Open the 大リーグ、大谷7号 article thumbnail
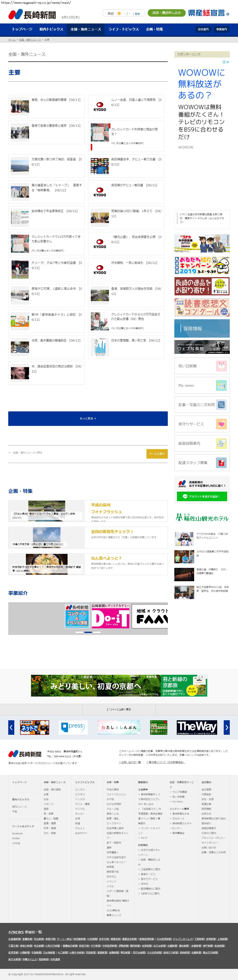 point(20,269)
